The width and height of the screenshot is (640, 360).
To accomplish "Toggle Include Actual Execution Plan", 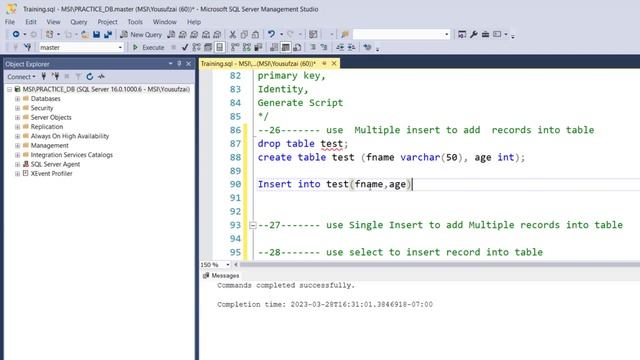I will (235, 48).
